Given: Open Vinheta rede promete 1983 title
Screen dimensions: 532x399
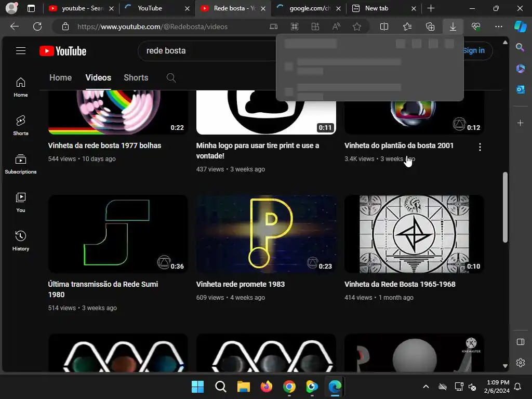Looking at the screenshot, I should [241, 284].
